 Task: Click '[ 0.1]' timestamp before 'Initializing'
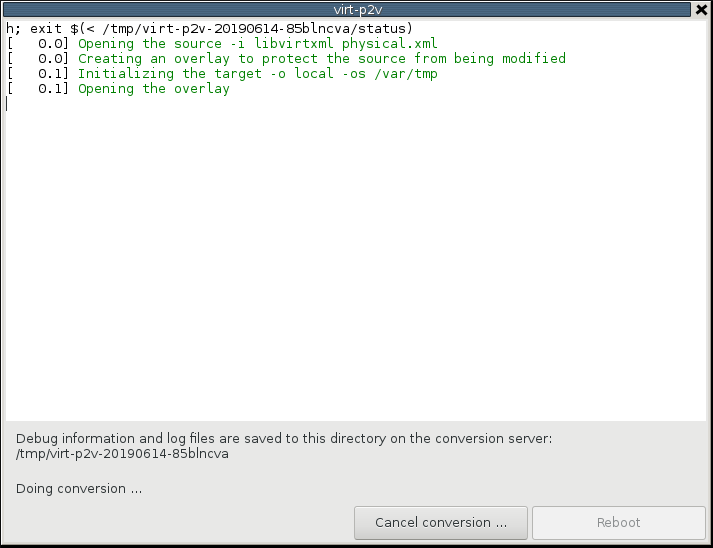click(38, 74)
